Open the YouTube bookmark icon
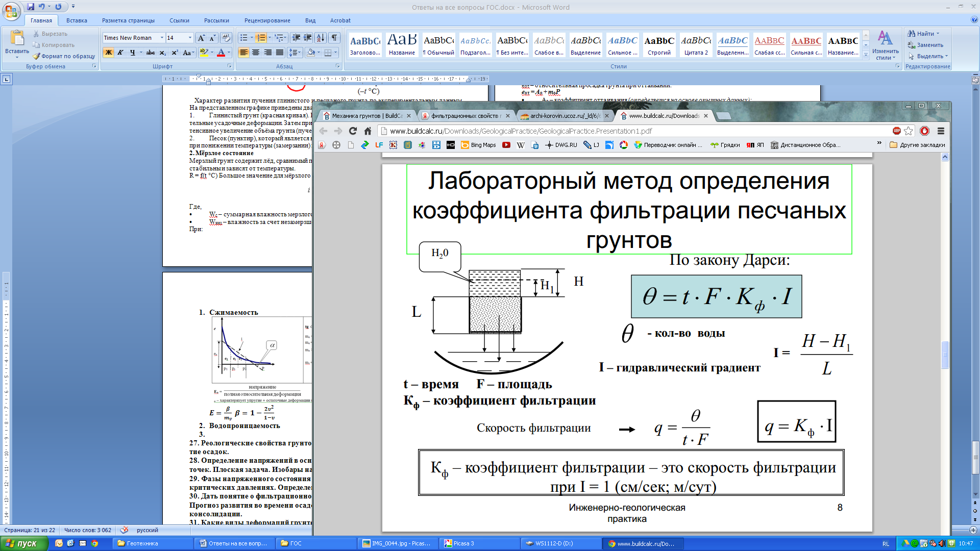The width and height of the screenshot is (980, 551). (506, 145)
